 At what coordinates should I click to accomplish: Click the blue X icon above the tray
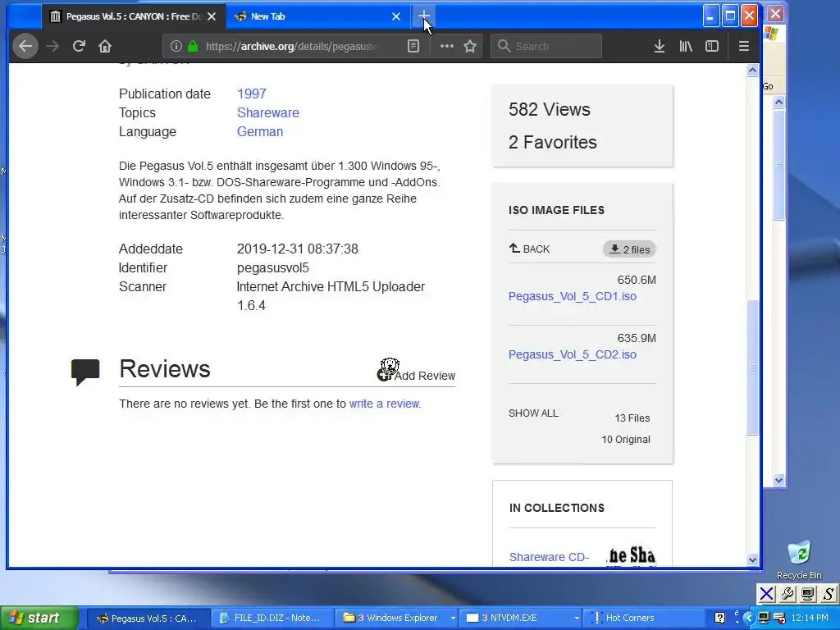click(x=767, y=594)
